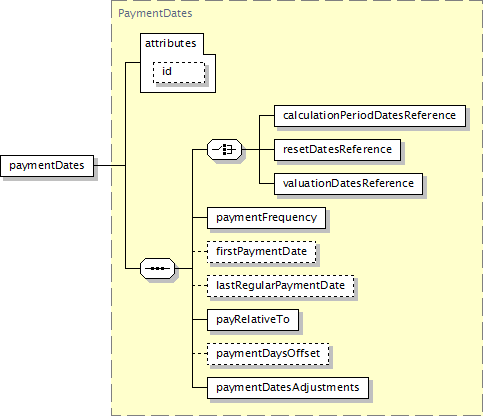This screenshot has width=483, height=416.
Task: Click the dashed connector of firstPaymentDate
Action: pyautogui.click(x=200, y=252)
